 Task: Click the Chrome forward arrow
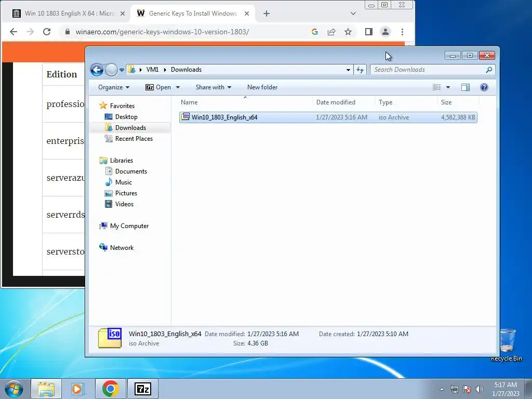coord(30,32)
